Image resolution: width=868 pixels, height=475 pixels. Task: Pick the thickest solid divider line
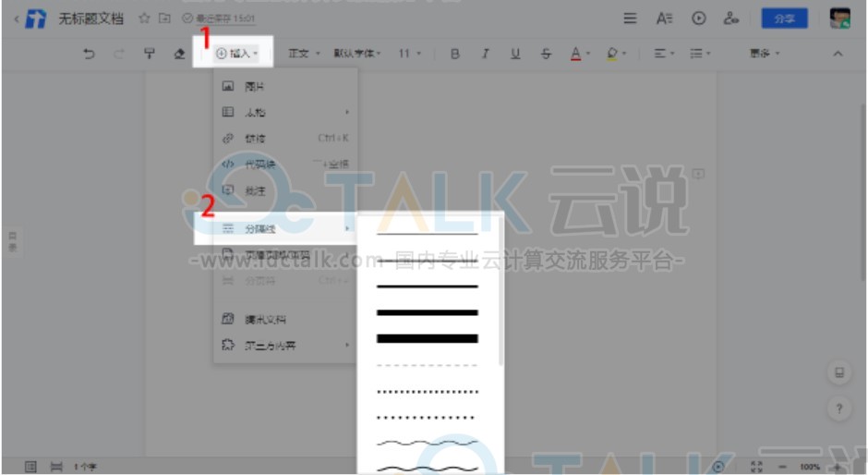(427, 338)
